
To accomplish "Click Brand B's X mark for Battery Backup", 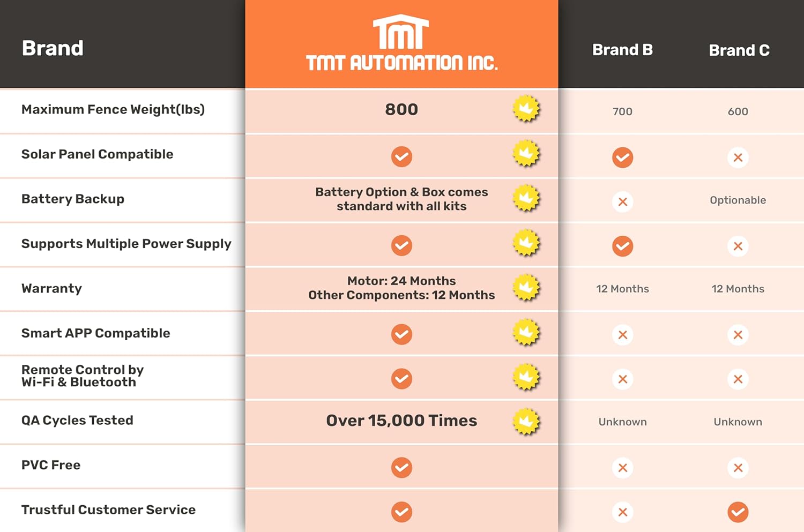I will (x=622, y=202).
